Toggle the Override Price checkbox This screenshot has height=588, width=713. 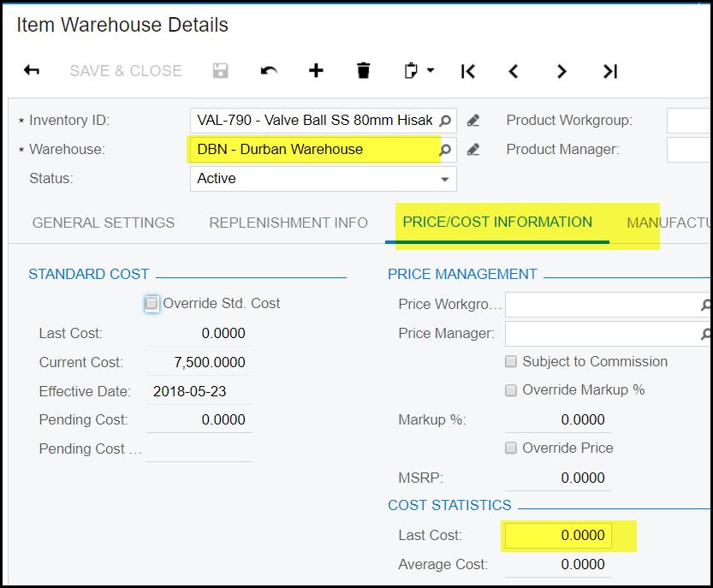(511, 448)
